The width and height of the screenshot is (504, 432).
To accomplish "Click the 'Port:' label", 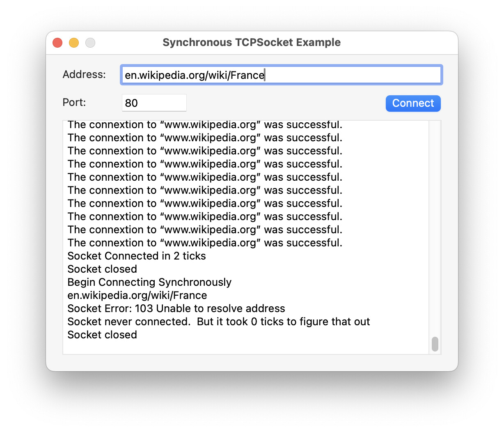I will (x=74, y=102).
